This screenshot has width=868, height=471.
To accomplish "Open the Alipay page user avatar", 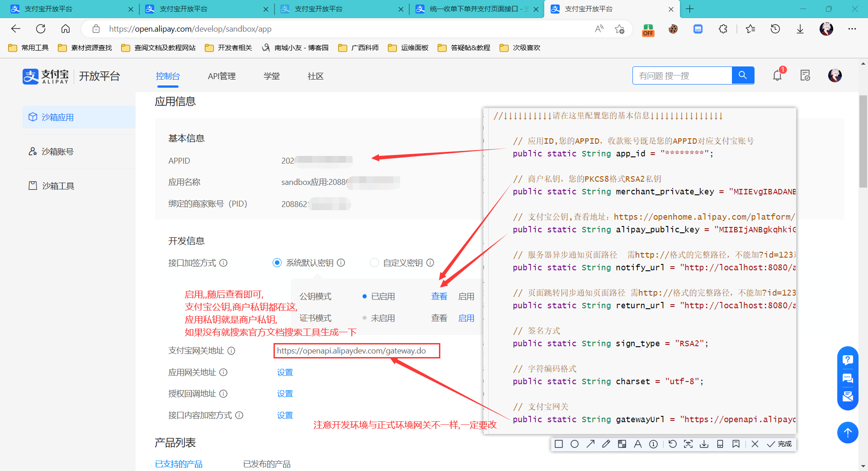I will pos(835,75).
